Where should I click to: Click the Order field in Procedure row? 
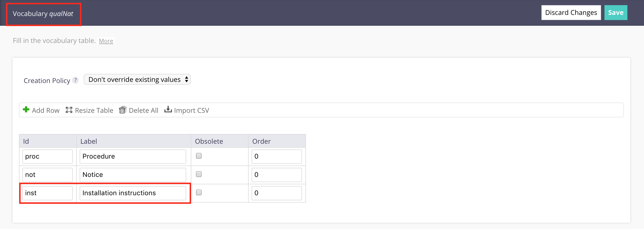click(277, 156)
